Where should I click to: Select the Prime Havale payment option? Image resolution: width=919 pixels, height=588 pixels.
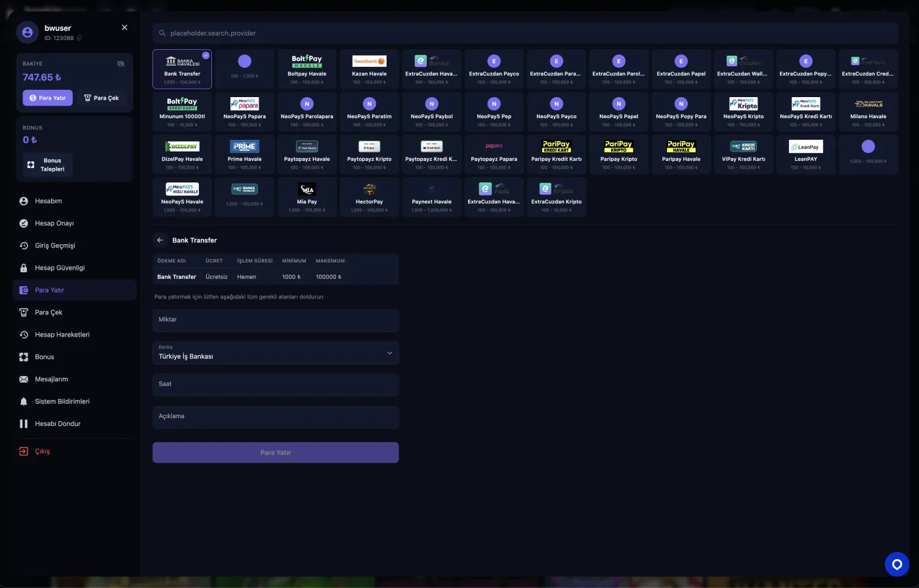pos(244,154)
